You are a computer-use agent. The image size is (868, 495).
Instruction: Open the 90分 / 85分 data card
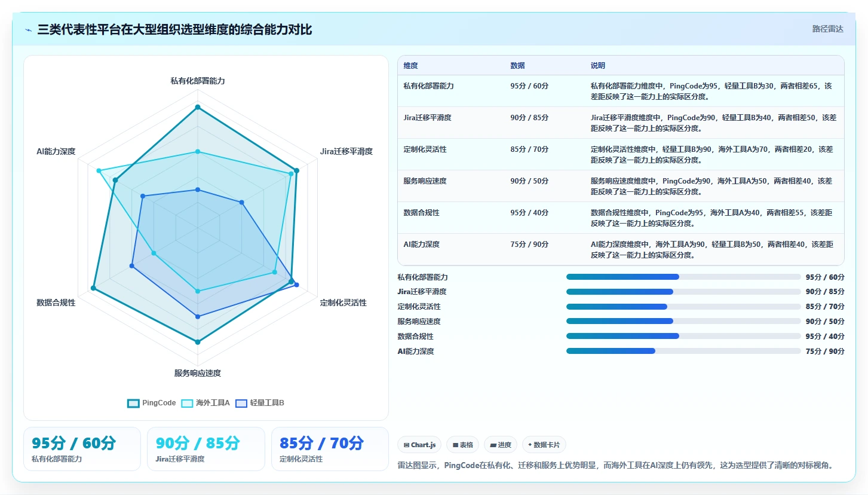click(206, 449)
